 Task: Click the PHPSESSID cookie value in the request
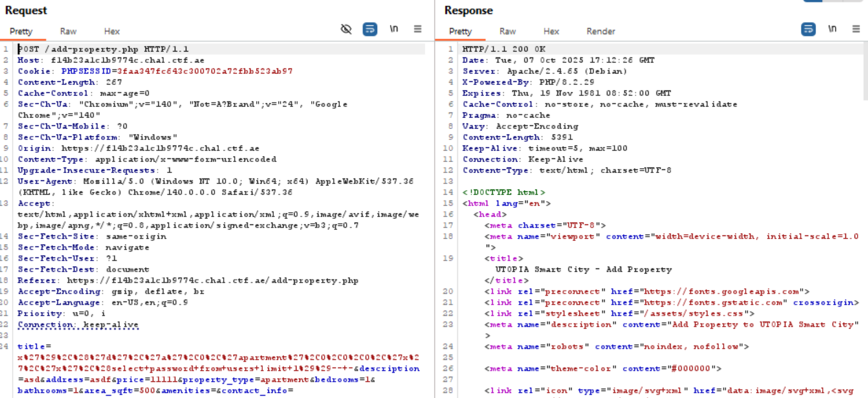(205, 72)
